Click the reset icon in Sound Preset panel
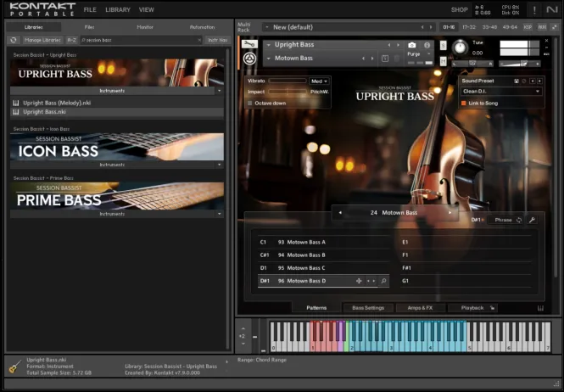 (x=524, y=81)
